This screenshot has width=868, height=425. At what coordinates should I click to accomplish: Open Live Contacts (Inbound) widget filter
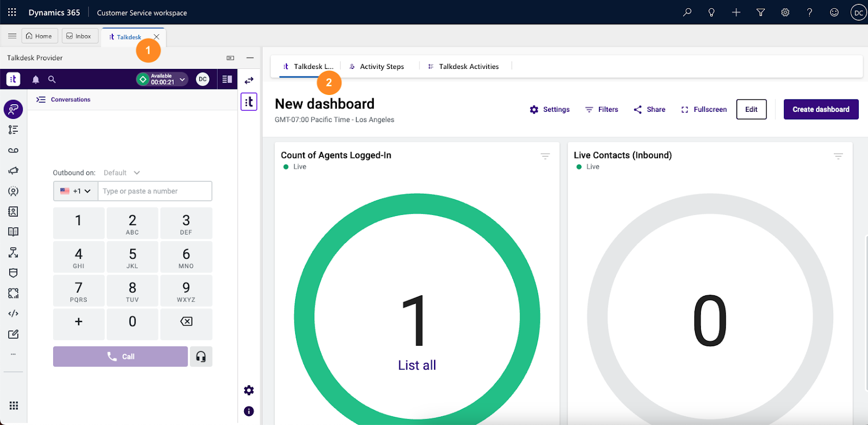pyautogui.click(x=838, y=156)
